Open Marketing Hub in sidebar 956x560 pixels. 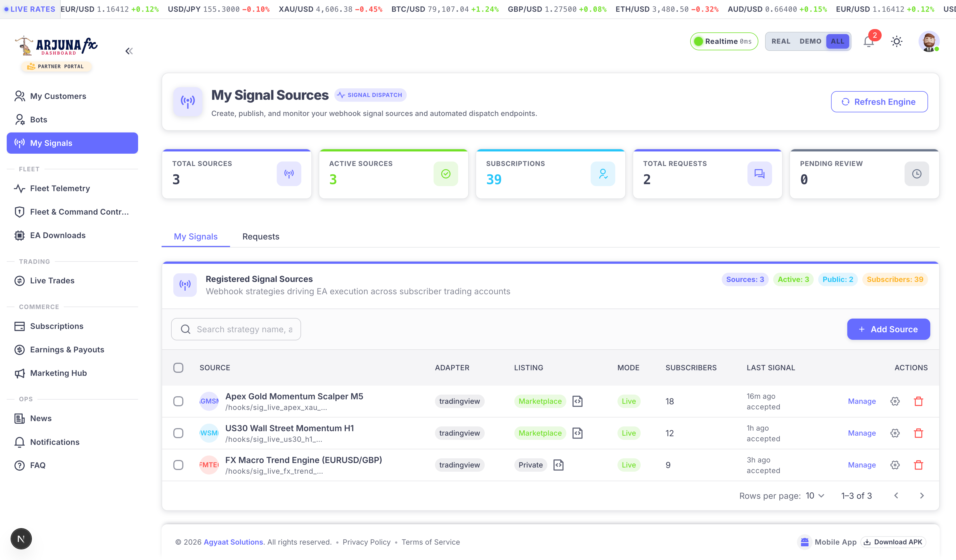click(x=72, y=373)
